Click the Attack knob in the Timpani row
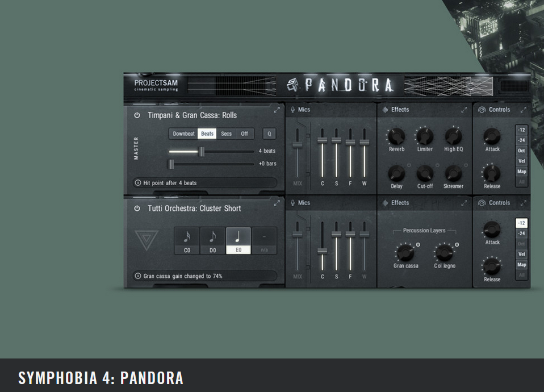This screenshot has width=544, height=392. click(492, 136)
